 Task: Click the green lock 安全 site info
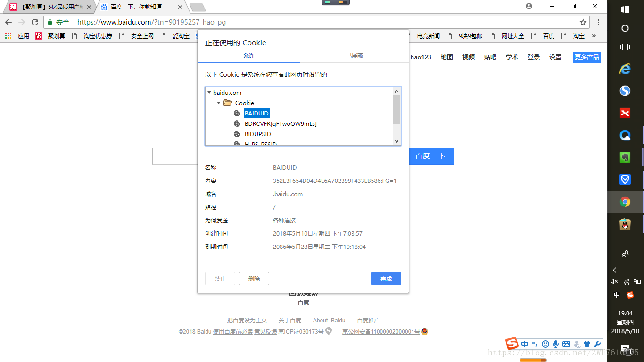point(58,22)
